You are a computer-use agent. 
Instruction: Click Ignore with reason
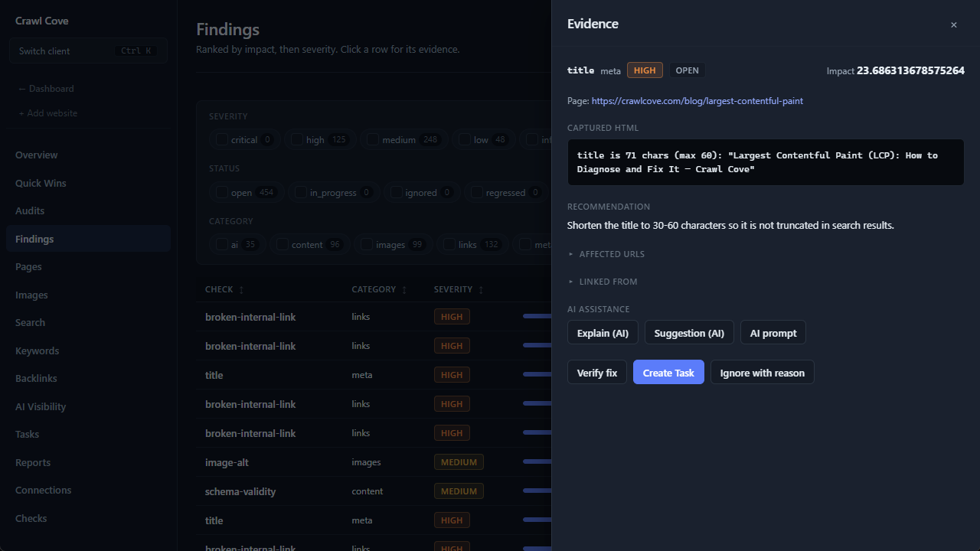763,373
